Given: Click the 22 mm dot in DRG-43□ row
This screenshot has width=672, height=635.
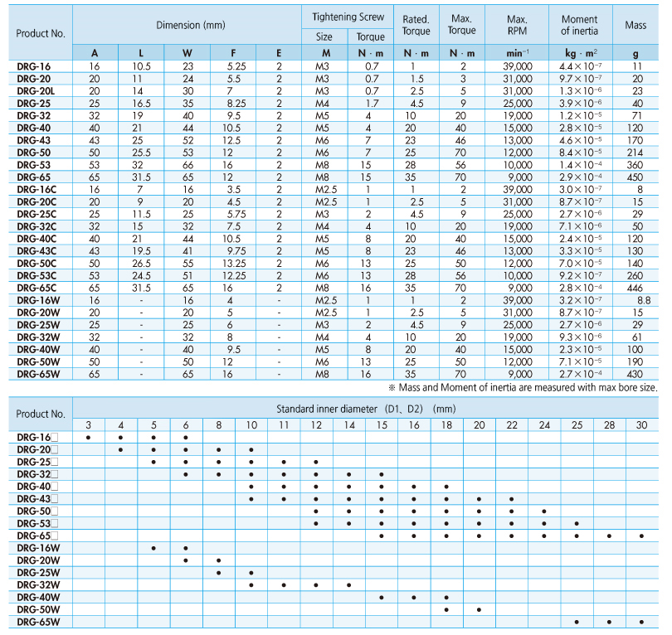Looking at the screenshot, I should pyautogui.click(x=512, y=499).
